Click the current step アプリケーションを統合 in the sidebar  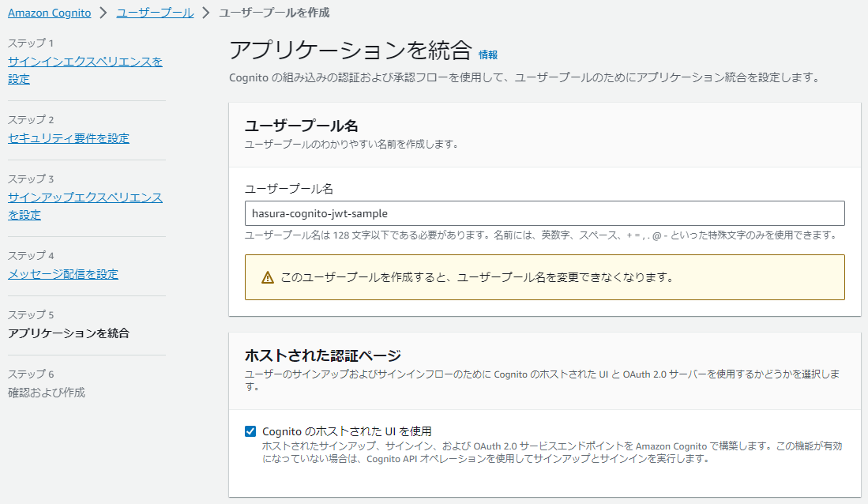click(x=69, y=333)
